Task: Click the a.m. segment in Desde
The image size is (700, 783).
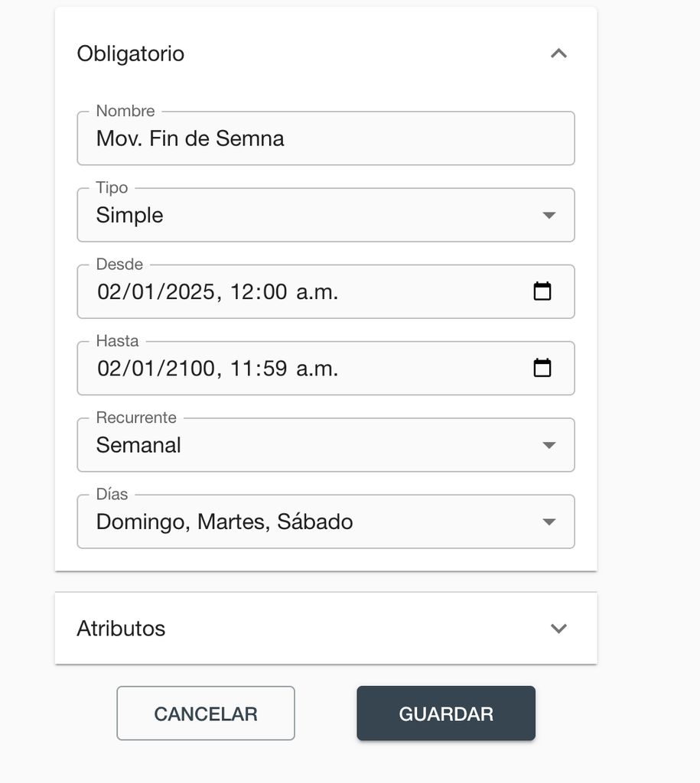Action: [x=317, y=292]
